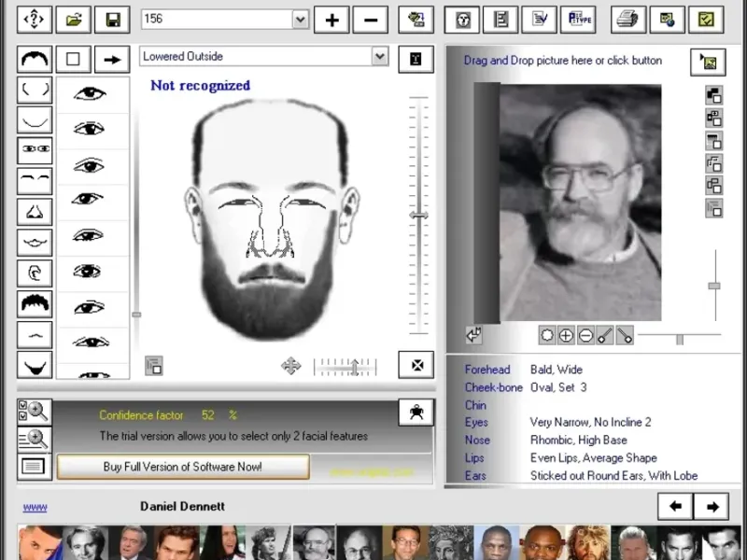Toggle the empty square box button
Screen dimensions: 747x560
pyautogui.click(x=73, y=60)
